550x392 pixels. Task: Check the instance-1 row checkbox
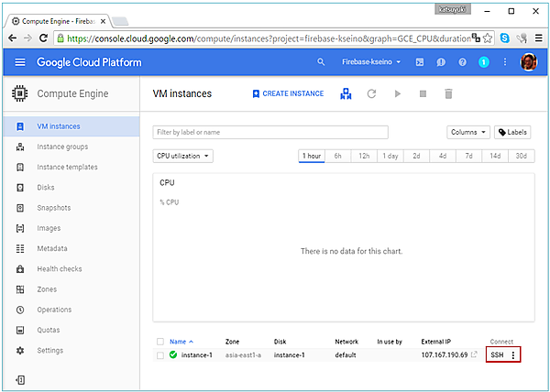pyautogui.click(x=160, y=354)
